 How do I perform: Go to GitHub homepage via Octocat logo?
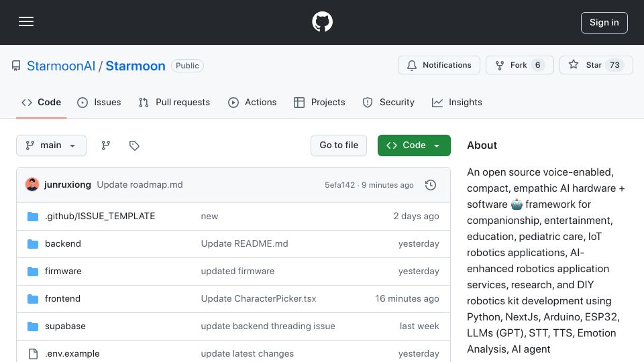pyautogui.click(x=322, y=21)
